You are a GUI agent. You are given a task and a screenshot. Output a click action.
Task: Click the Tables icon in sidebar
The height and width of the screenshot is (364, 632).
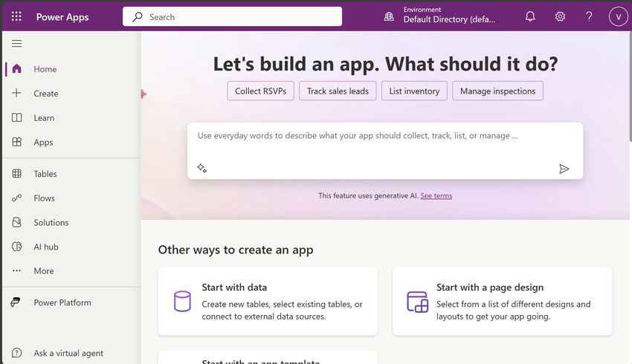(16, 174)
